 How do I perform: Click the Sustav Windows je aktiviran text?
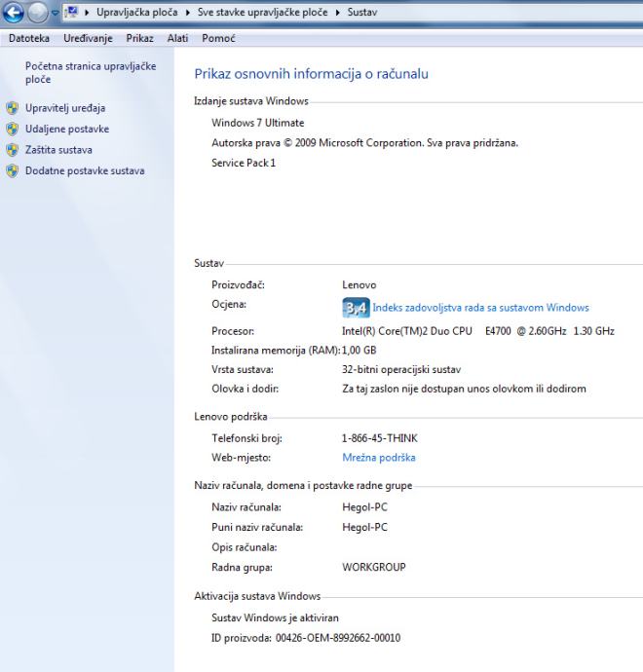tap(275, 618)
